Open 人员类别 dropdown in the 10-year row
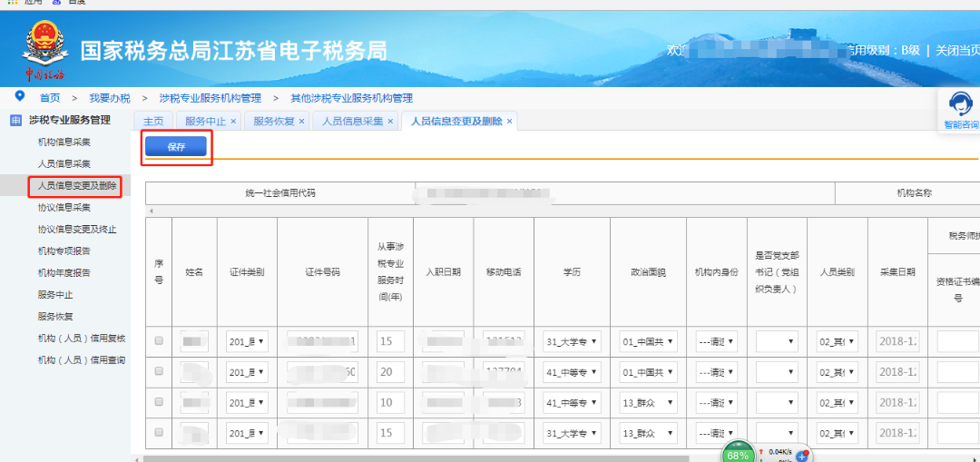Viewport: 980px width, 462px height. pyautogui.click(x=838, y=403)
